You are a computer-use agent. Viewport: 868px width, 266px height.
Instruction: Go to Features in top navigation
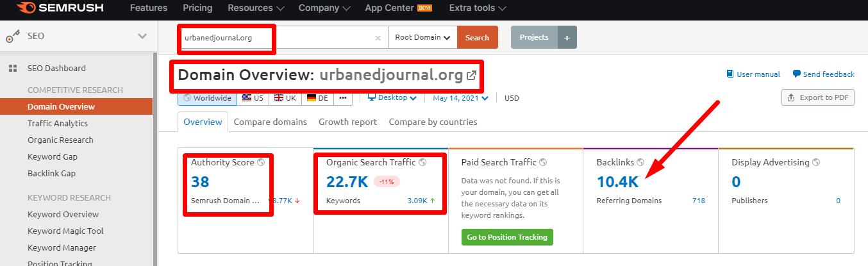point(149,8)
